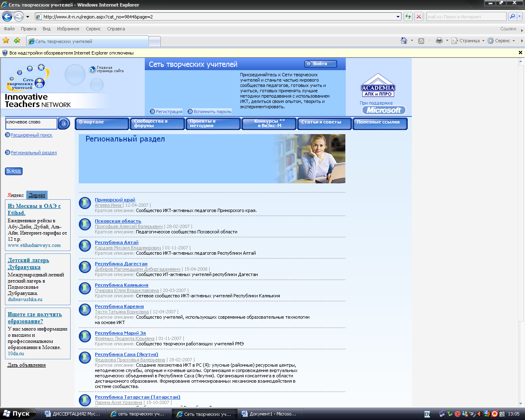Click the vertical scrollbar down arrow

click(x=521, y=403)
